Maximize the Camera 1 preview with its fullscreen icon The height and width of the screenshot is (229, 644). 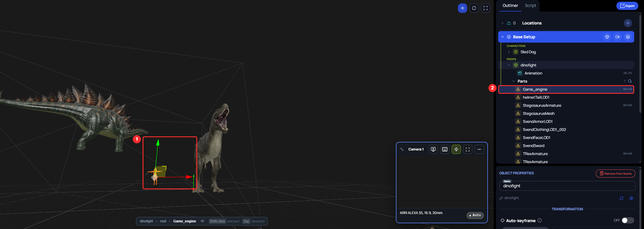(468, 149)
